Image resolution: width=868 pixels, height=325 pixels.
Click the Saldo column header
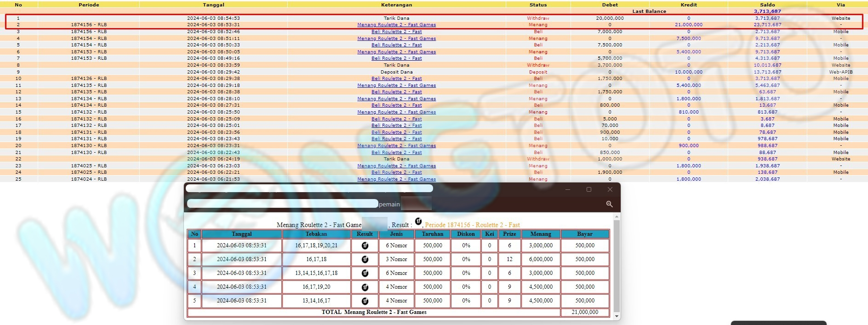(x=767, y=5)
